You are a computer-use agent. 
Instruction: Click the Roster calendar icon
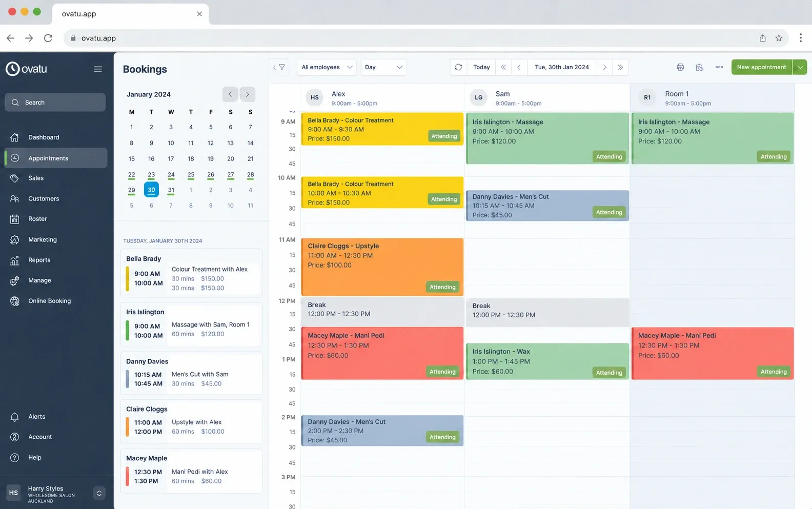15,219
